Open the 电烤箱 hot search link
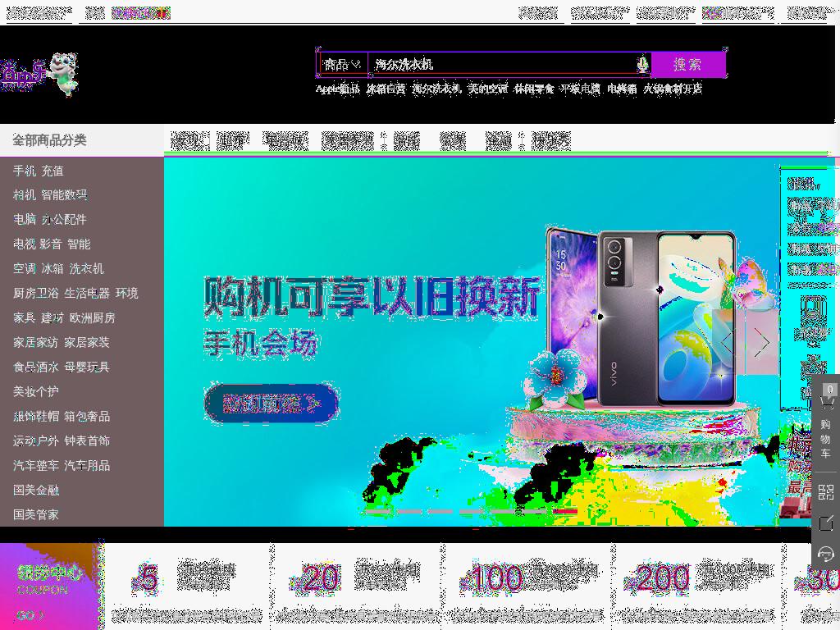This screenshot has height=630, width=840. 622,89
